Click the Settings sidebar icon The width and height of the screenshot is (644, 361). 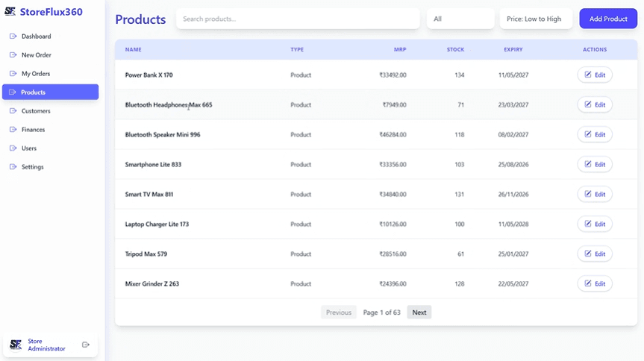(13, 166)
